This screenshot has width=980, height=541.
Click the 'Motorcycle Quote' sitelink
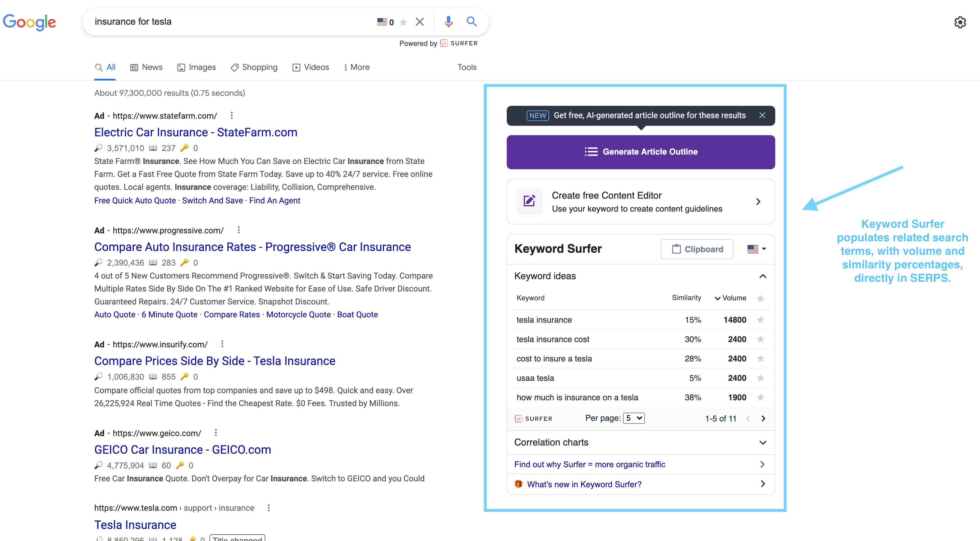pos(299,315)
